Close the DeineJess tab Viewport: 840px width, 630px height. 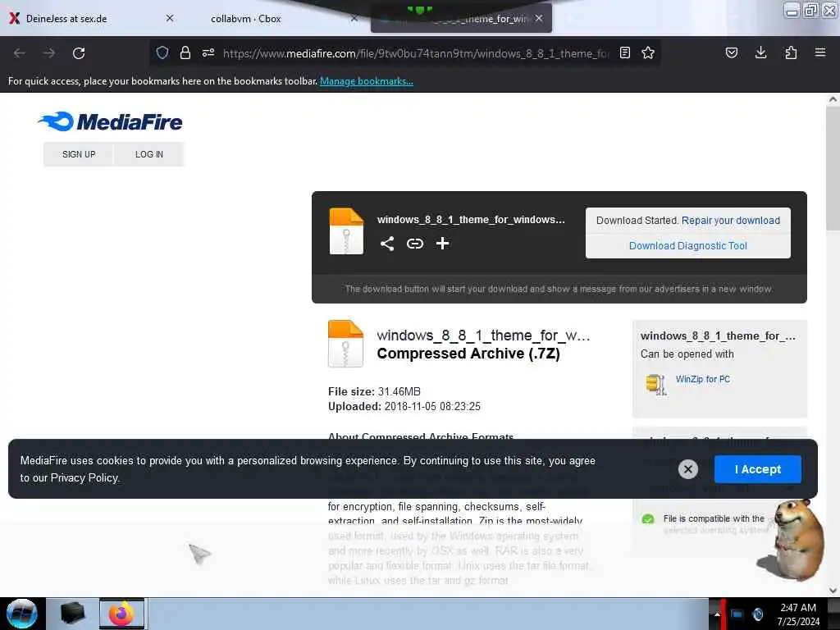(170, 18)
